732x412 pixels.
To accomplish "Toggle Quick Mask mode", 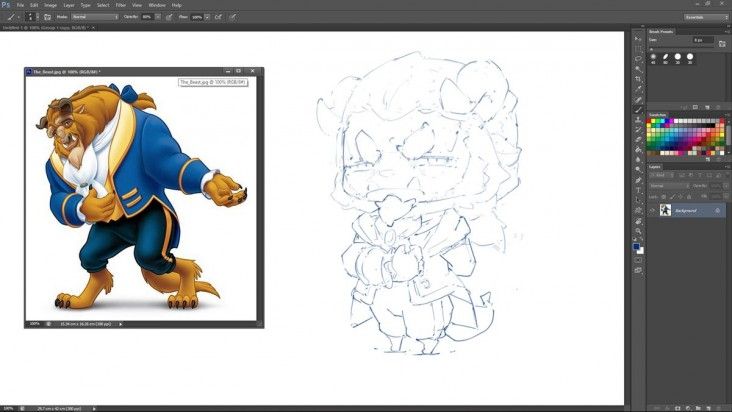I will [x=638, y=260].
